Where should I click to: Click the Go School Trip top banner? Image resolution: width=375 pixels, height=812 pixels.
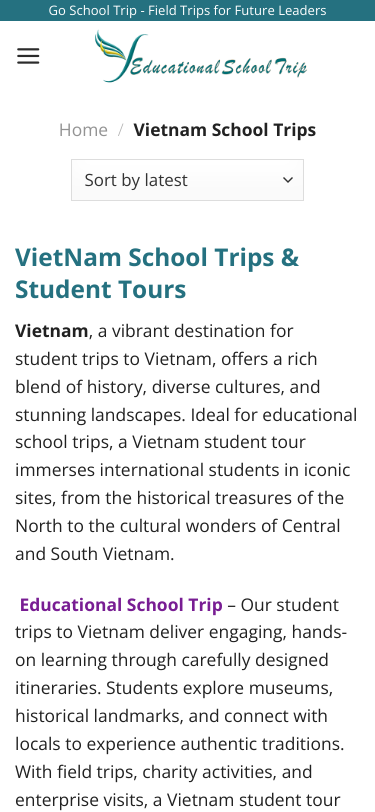[x=188, y=10]
